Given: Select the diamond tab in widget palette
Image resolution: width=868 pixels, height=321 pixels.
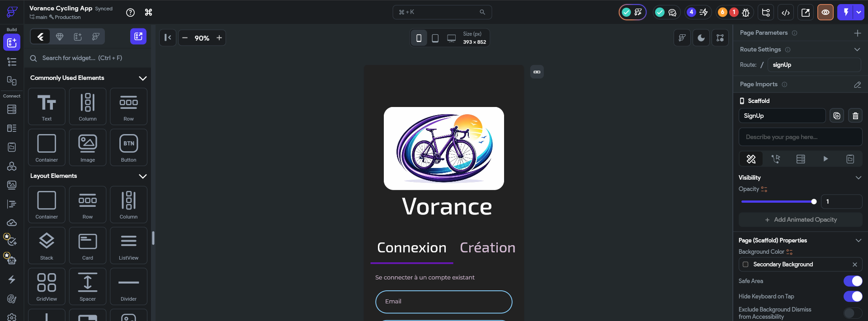Looking at the screenshot, I should [x=60, y=37].
